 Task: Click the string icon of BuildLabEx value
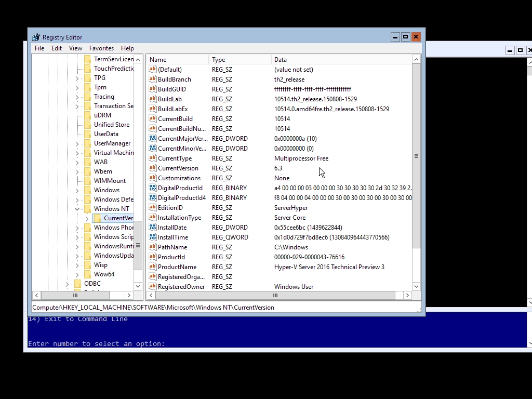(153, 109)
